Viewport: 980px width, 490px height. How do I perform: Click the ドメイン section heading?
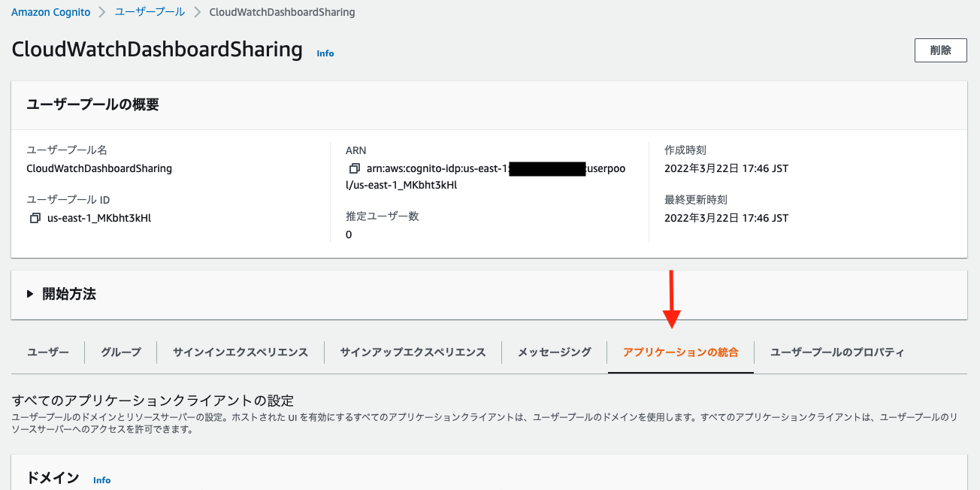point(53,478)
